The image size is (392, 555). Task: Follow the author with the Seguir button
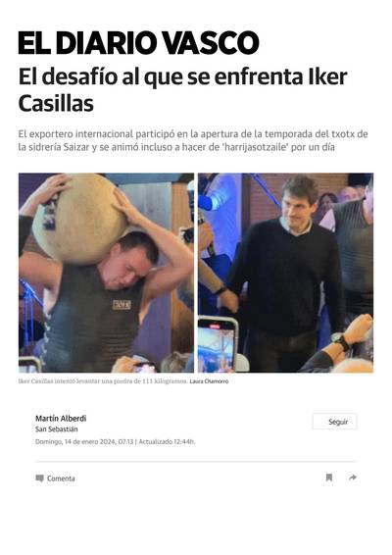point(335,422)
